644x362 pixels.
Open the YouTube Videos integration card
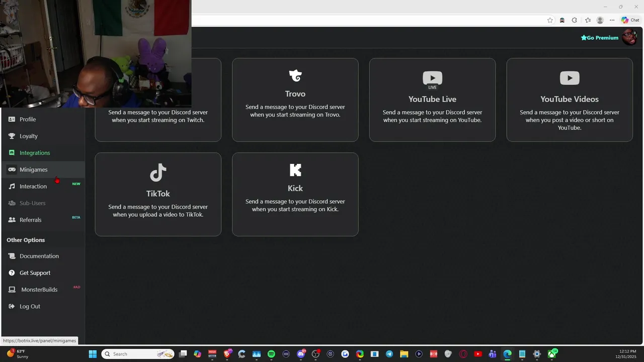coord(570,100)
